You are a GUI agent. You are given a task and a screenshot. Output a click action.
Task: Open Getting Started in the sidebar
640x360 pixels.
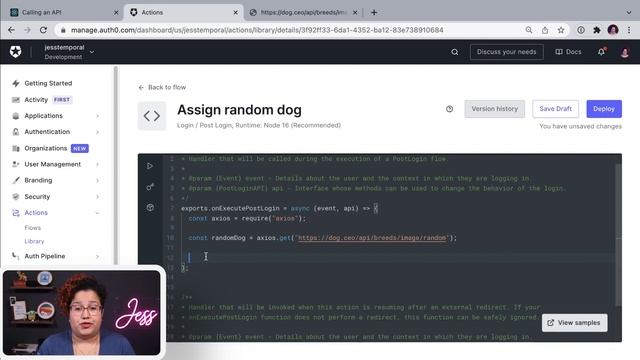pos(48,83)
